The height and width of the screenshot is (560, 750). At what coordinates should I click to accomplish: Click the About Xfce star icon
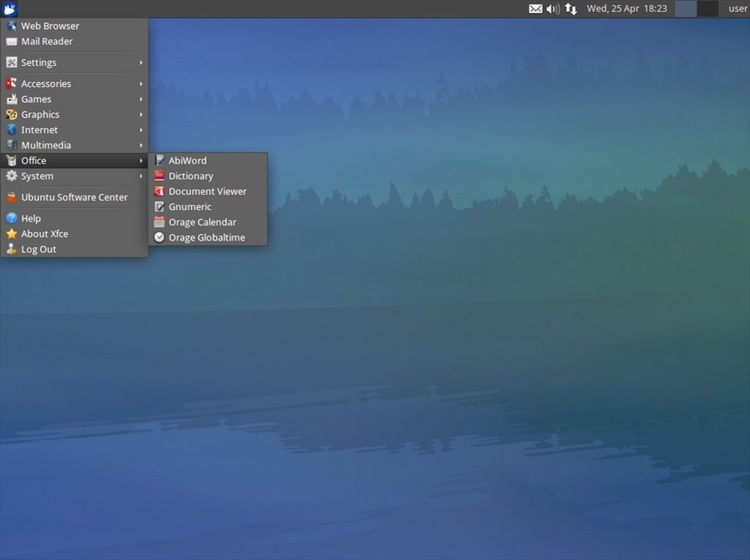pyautogui.click(x=12, y=234)
